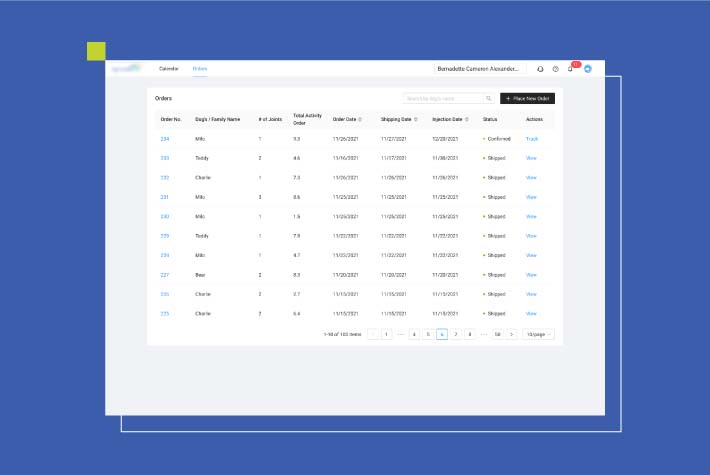Click View on order 225 Charlie row
Viewport: 710px width, 475px height.
[x=531, y=314]
